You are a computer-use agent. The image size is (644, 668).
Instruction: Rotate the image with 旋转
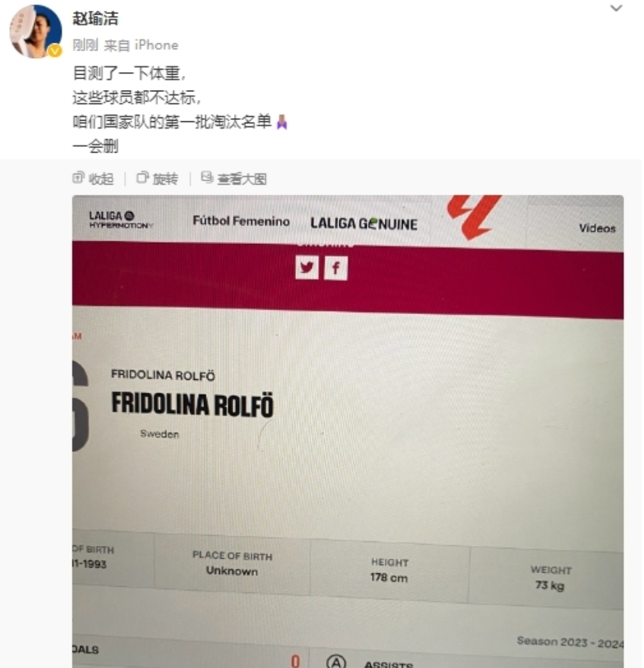[x=165, y=179]
